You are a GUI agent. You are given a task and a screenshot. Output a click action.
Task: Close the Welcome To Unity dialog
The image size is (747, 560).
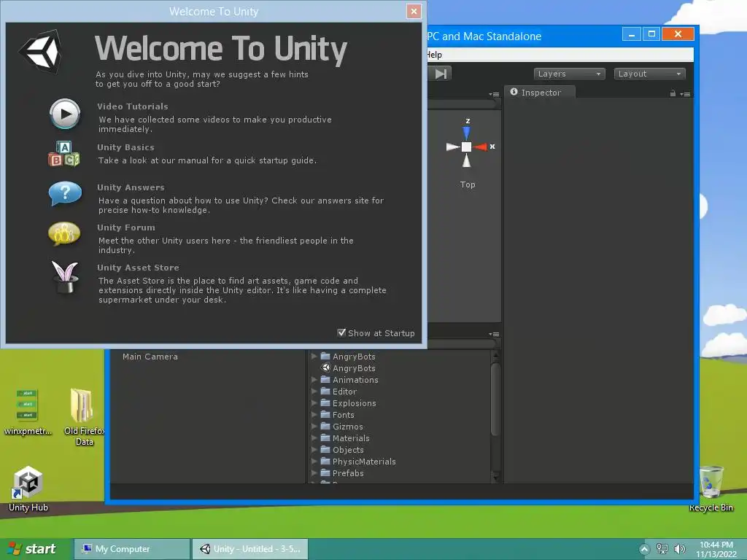(414, 11)
